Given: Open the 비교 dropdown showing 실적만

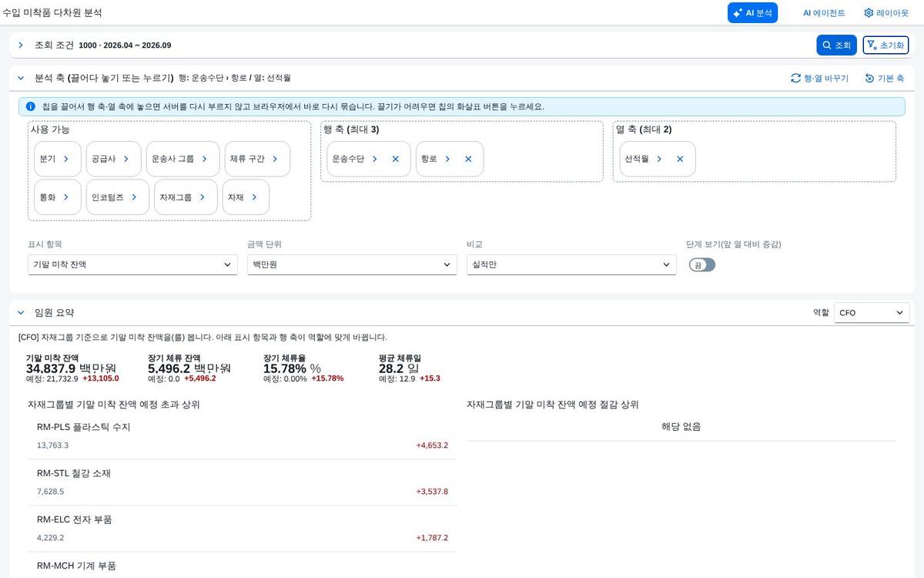Looking at the screenshot, I should pos(571,264).
